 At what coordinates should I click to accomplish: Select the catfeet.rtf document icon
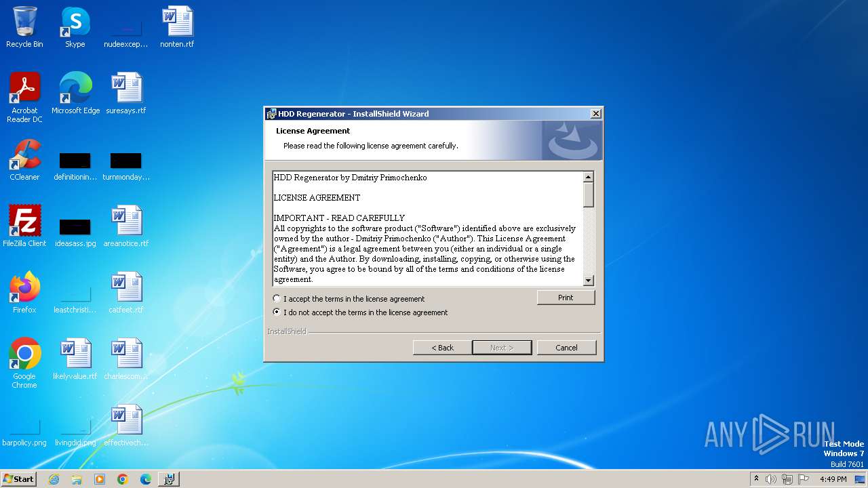(126, 293)
